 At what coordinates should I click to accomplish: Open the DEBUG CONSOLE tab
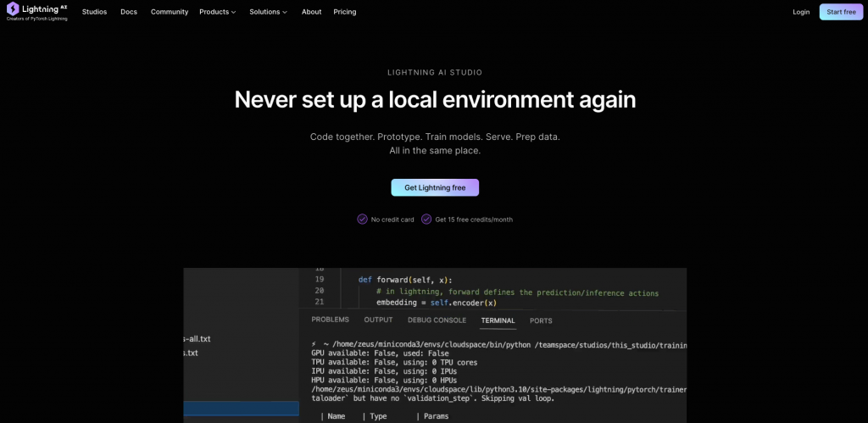pyautogui.click(x=437, y=320)
